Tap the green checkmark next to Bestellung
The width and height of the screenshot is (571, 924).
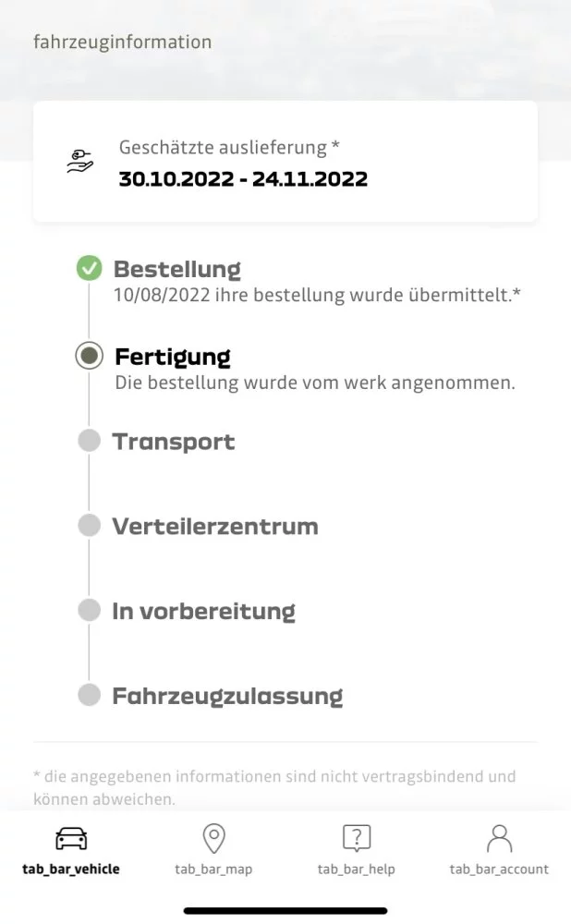[x=89, y=268]
